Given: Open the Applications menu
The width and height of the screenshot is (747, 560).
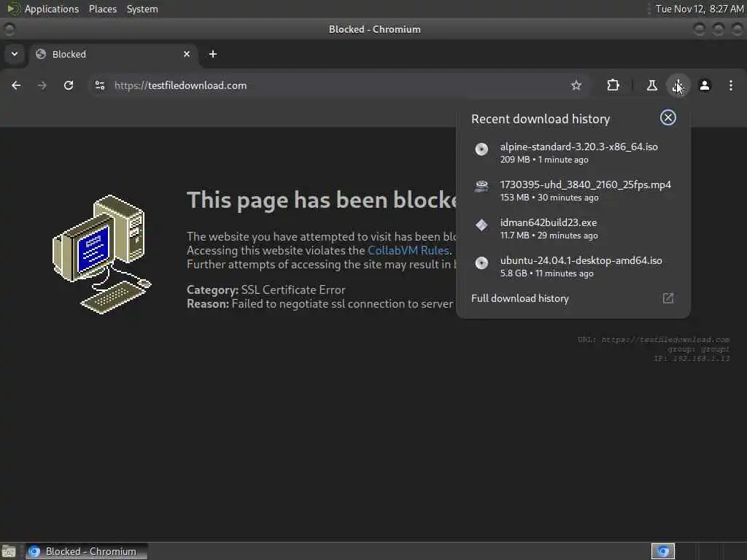Looking at the screenshot, I should [52, 9].
